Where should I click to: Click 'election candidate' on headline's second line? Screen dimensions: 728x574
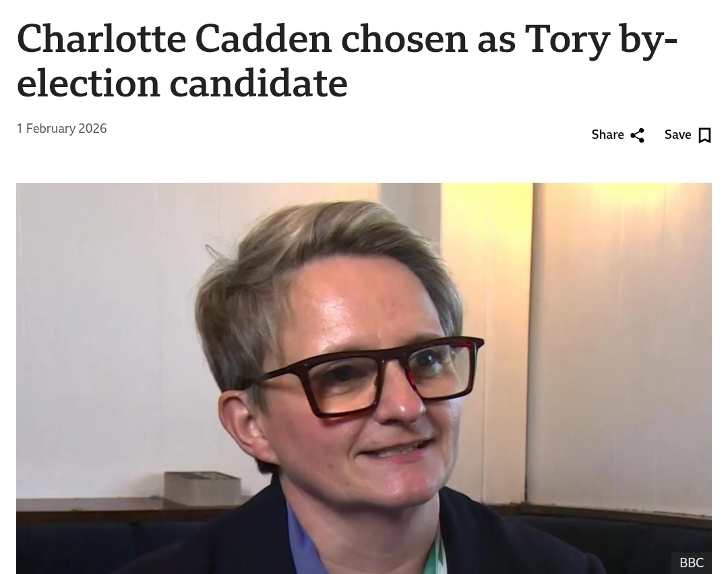182,84
